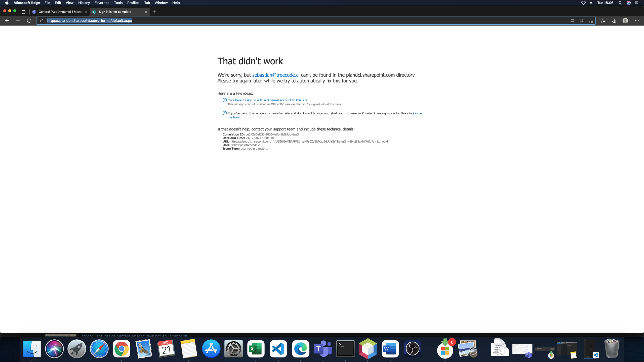Open the App Store from Dock
Image resolution: width=644 pixels, height=362 pixels.
click(211, 349)
